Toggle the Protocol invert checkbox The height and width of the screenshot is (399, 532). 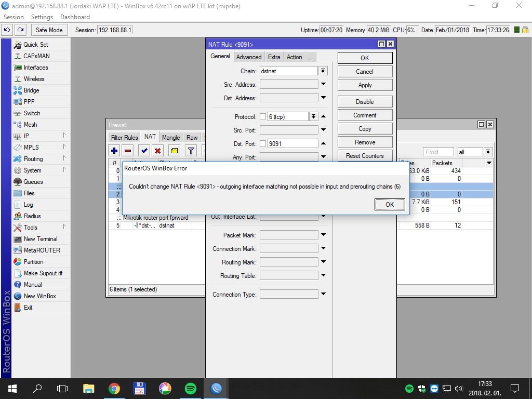point(262,116)
